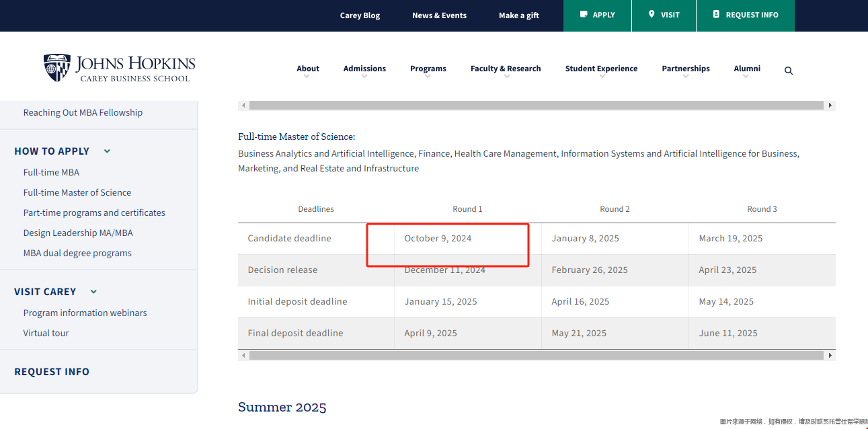Click the Johns Hopkins Carey Business School logo
This screenshot has width=868, height=429.
click(120, 68)
